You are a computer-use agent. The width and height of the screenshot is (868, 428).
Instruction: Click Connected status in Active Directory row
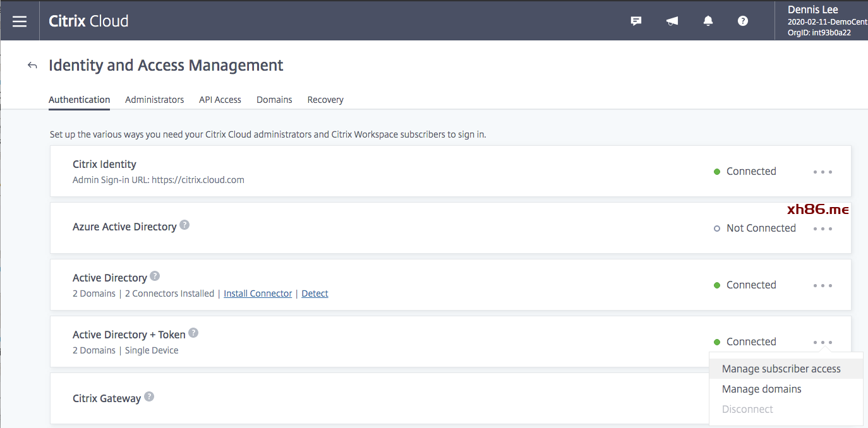751,285
